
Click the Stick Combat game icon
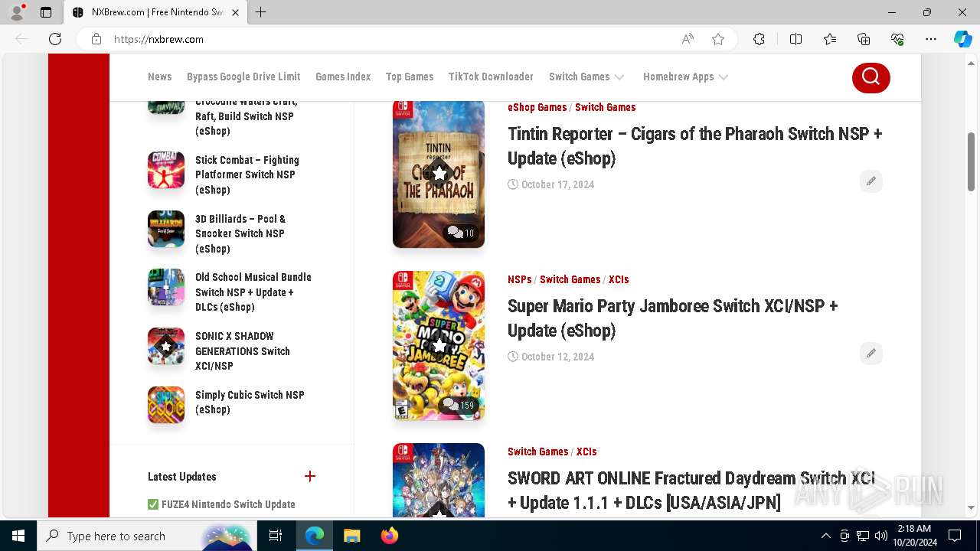166,170
